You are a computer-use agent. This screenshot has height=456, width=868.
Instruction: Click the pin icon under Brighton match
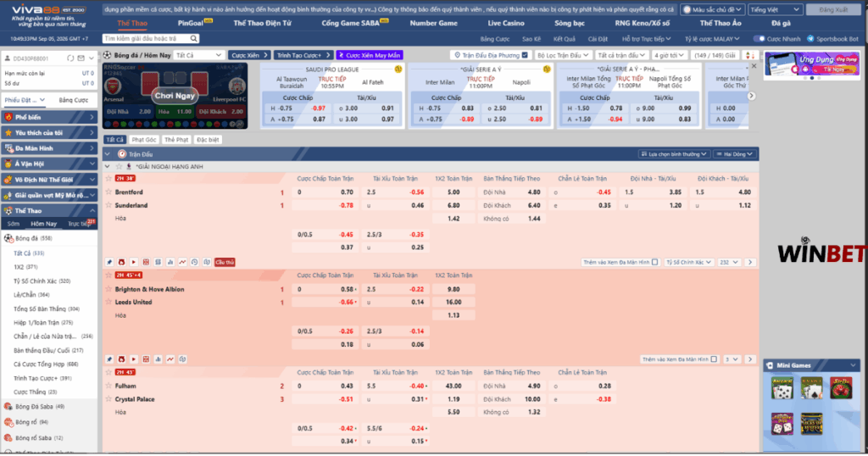click(109, 359)
